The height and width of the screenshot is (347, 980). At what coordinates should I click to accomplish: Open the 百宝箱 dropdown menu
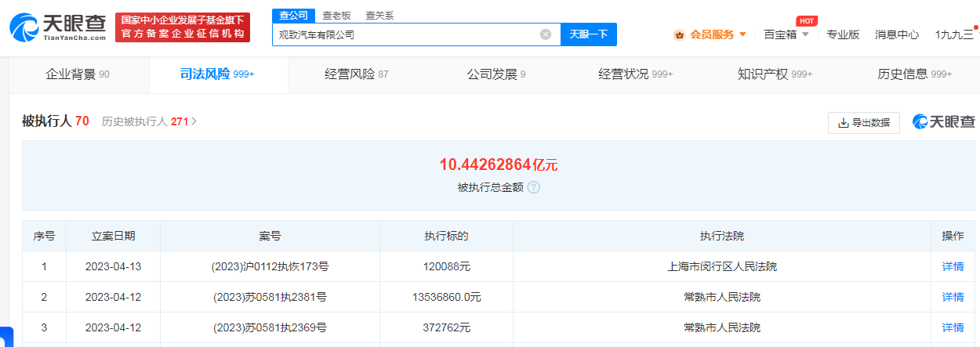coord(786,34)
